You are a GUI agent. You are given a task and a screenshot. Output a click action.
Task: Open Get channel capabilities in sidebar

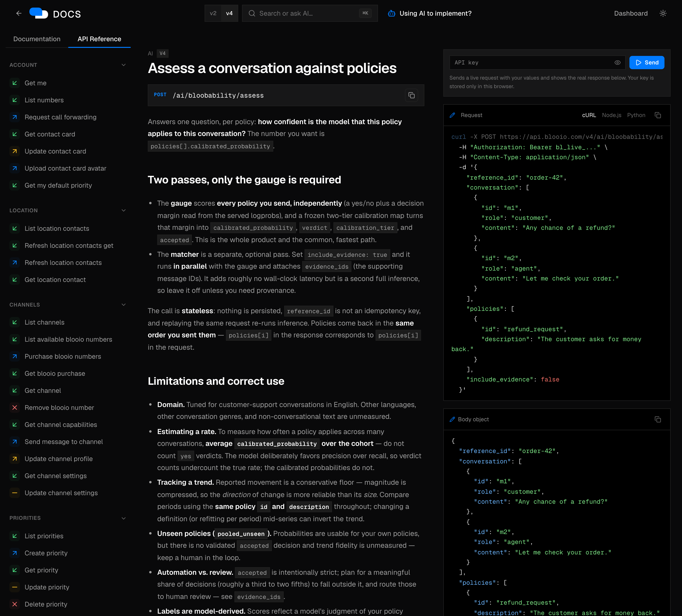[61, 424]
